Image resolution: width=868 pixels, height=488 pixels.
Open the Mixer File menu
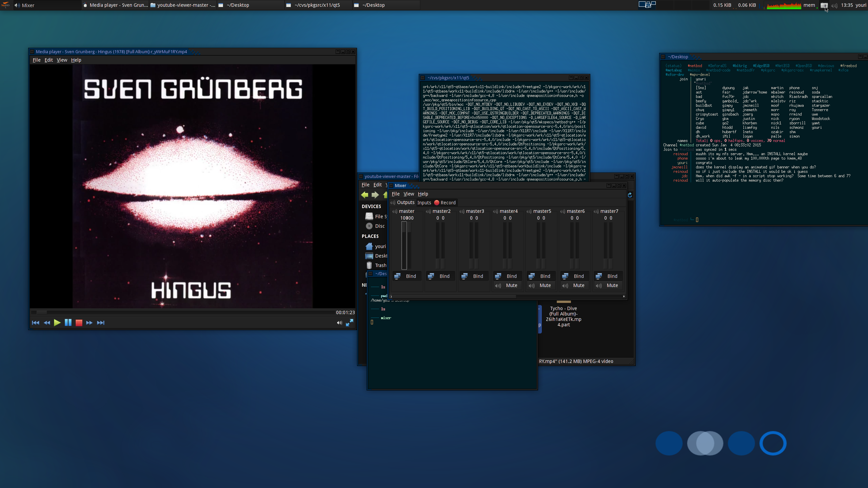[396, 194]
